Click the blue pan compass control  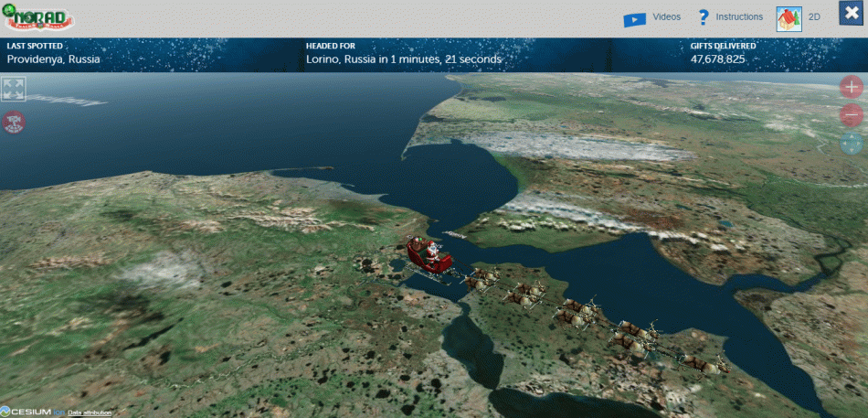(x=852, y=144)
